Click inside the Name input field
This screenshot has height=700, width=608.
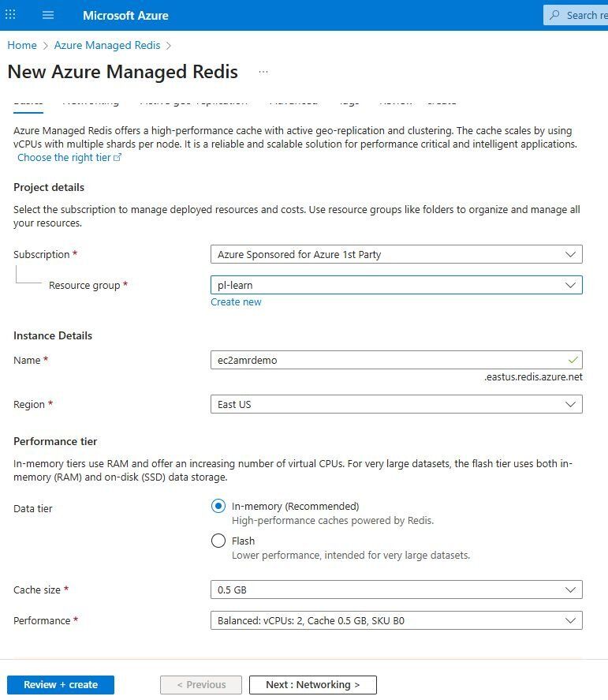pos(355,360)
